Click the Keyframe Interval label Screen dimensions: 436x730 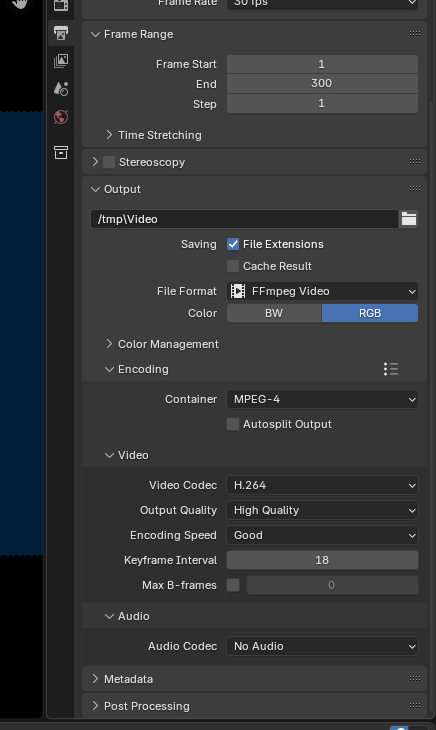pos(170,560)
